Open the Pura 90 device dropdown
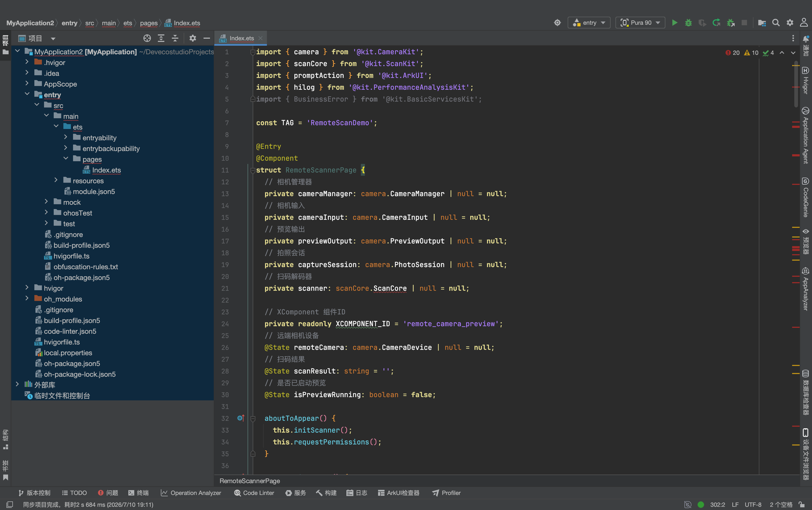812x510 pixels. (x=640, y=23)
